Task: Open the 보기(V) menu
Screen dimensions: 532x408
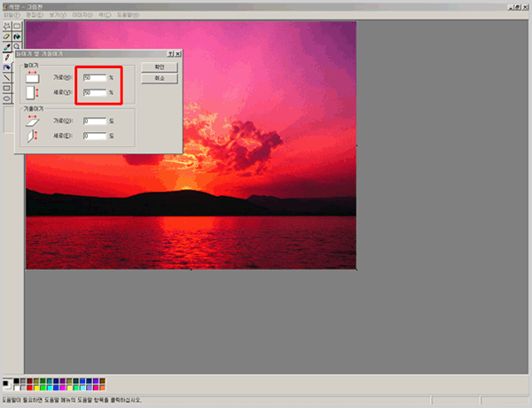Action: [x=58, y=15]
